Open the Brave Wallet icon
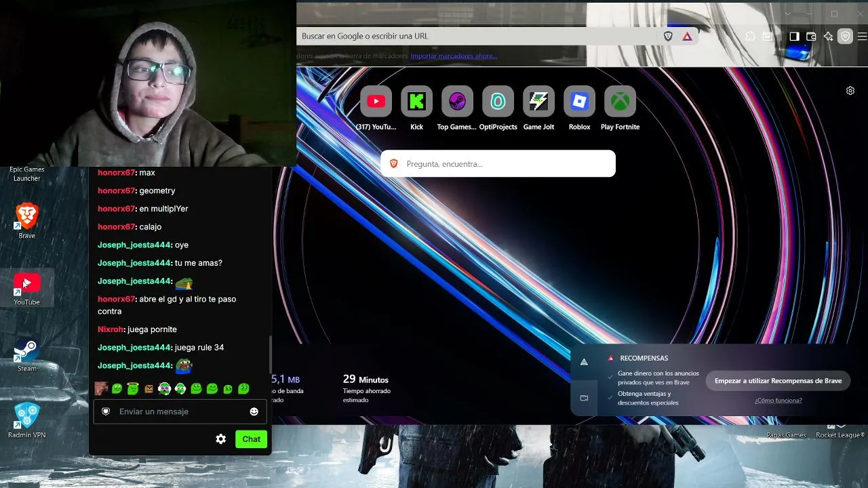Image resolution: width=868 pixels, height=488 pixels. point(811,37)
